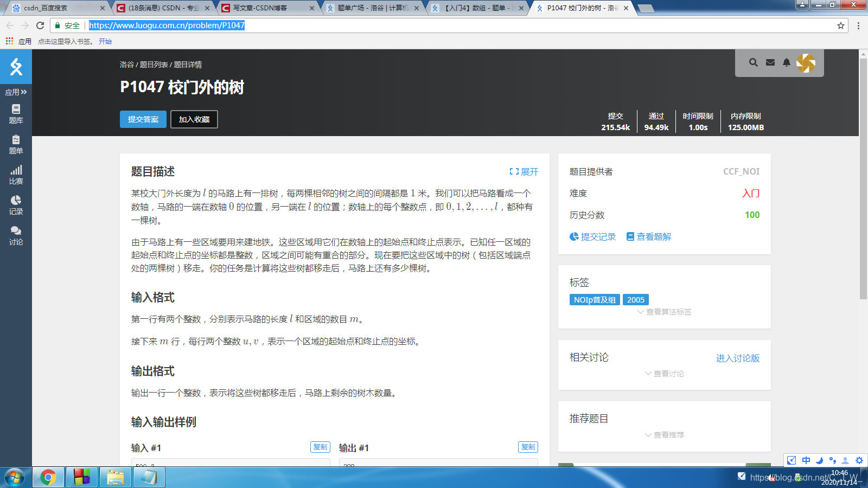This screenshot has height=488, width=868.
Task: Open the bookmarks bar apps grid icon
Action: (9, 41)
